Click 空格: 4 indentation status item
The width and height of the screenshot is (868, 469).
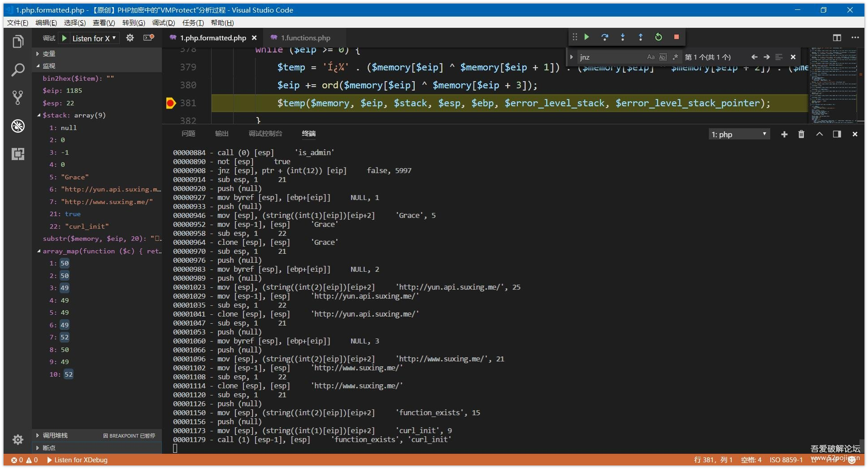[x=751, y=460]
